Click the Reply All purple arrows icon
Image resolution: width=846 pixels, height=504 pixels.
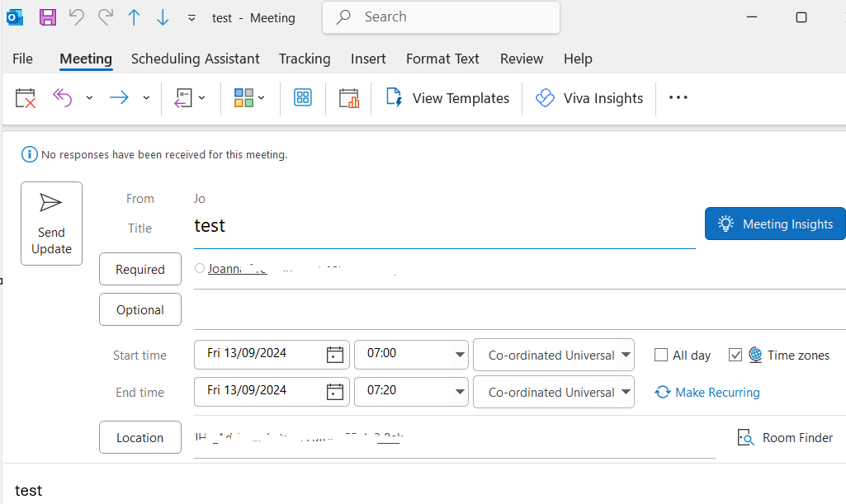[63, 97]
